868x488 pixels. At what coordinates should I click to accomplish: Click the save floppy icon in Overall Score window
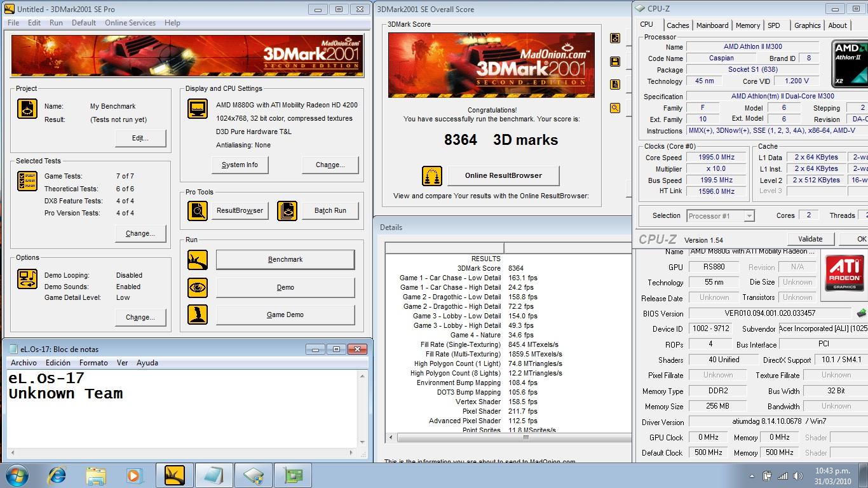coord(615,62)
